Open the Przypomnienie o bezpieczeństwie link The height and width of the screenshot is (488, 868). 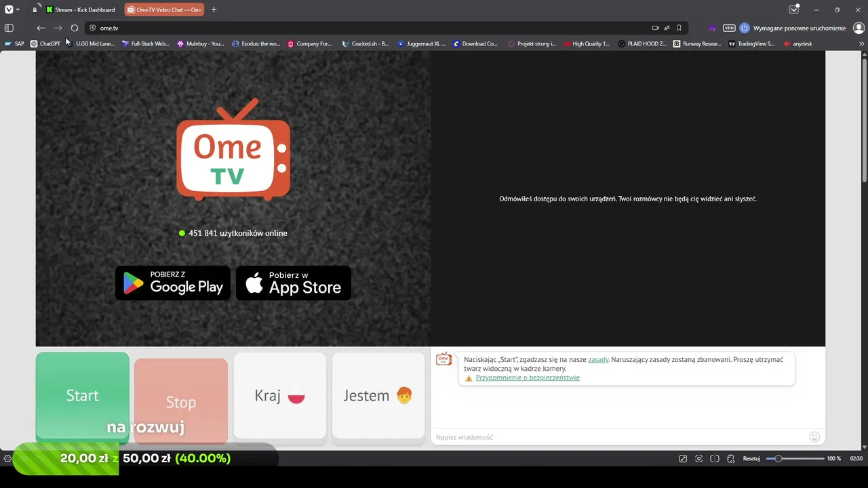[528, 378]
